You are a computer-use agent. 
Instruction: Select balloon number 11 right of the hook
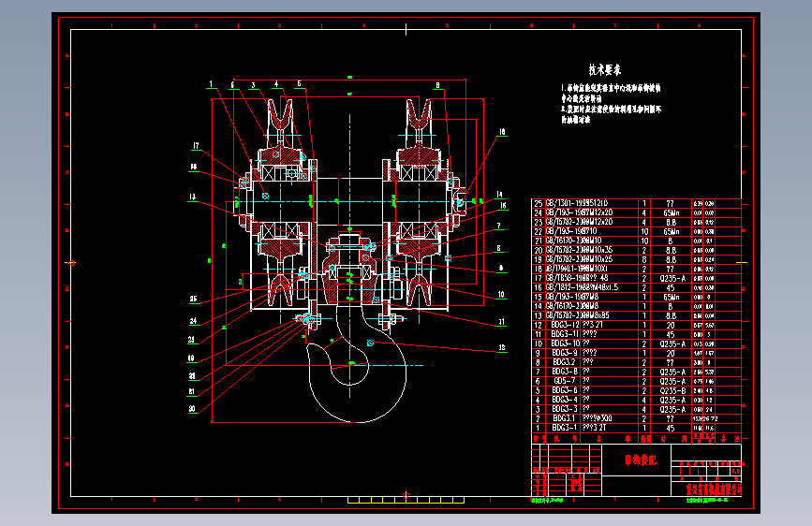coord(501,322)
